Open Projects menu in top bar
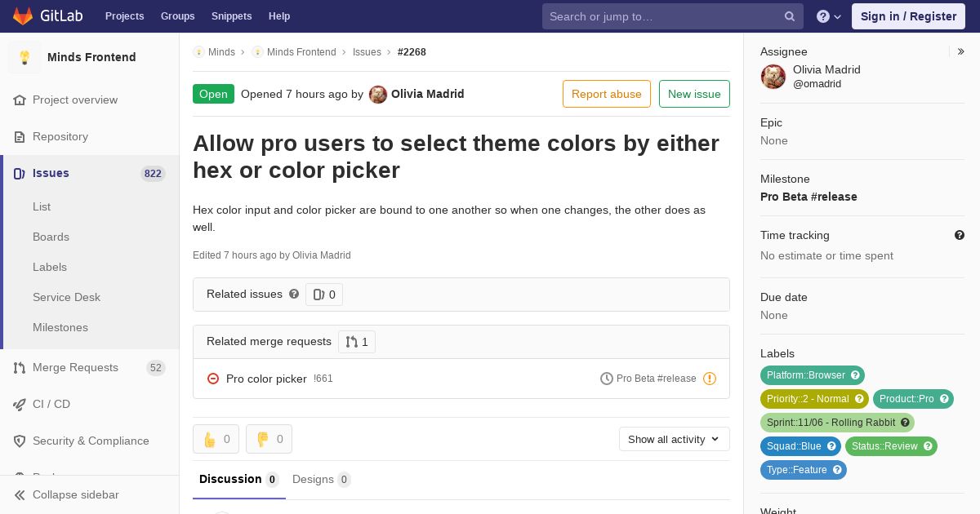 (x=124, y=16)
